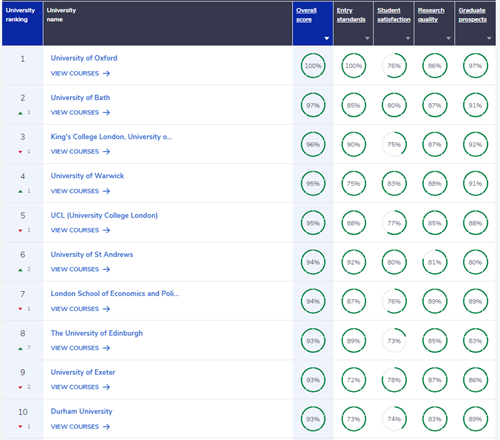Open London School of Economics link
This screenshot has height=440, width=500.
115,293
